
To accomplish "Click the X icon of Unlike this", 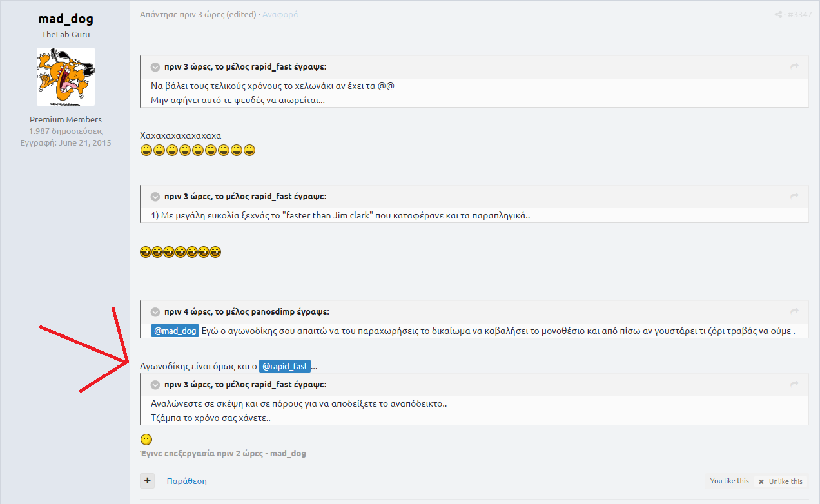I will point(761,481).
